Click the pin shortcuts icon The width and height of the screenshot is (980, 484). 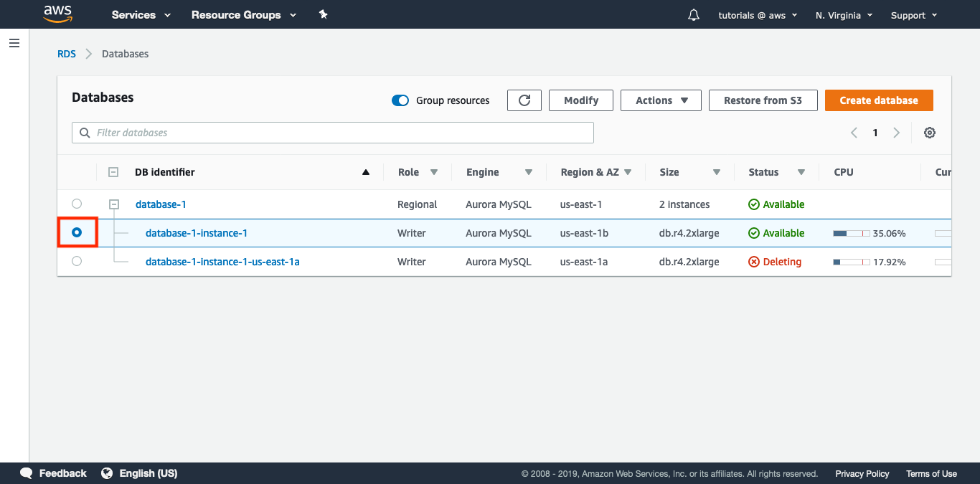coord(324,14)
